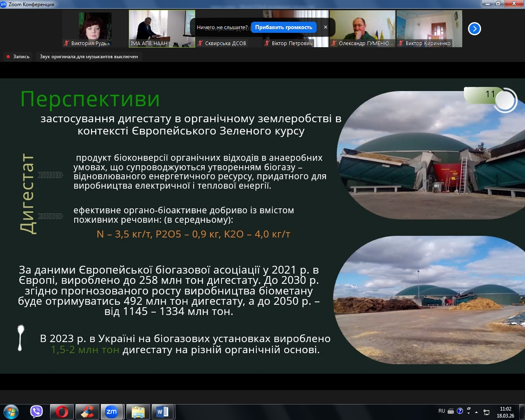
Task: Click the help question mark tray icon
Action: 460,411
